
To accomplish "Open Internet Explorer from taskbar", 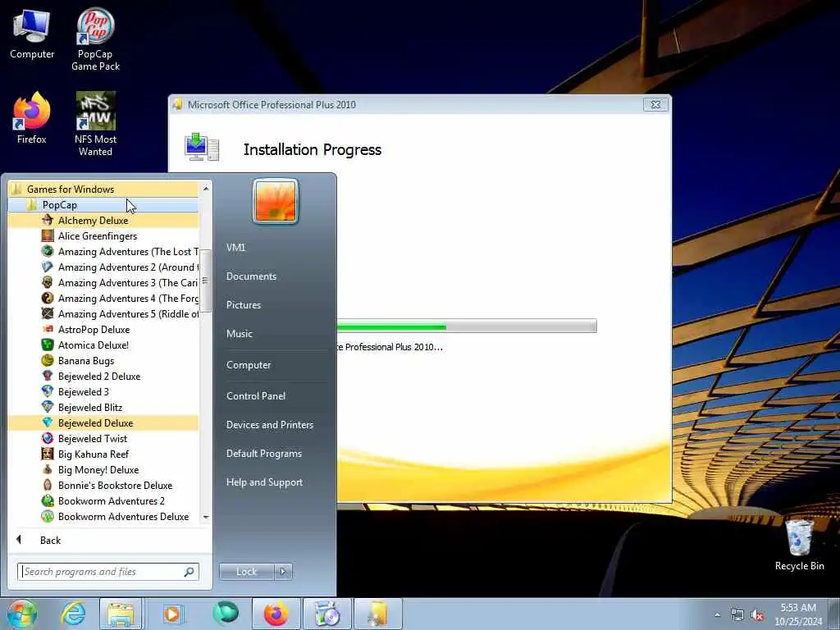I will pyautogui.click(x=73, y=614).
